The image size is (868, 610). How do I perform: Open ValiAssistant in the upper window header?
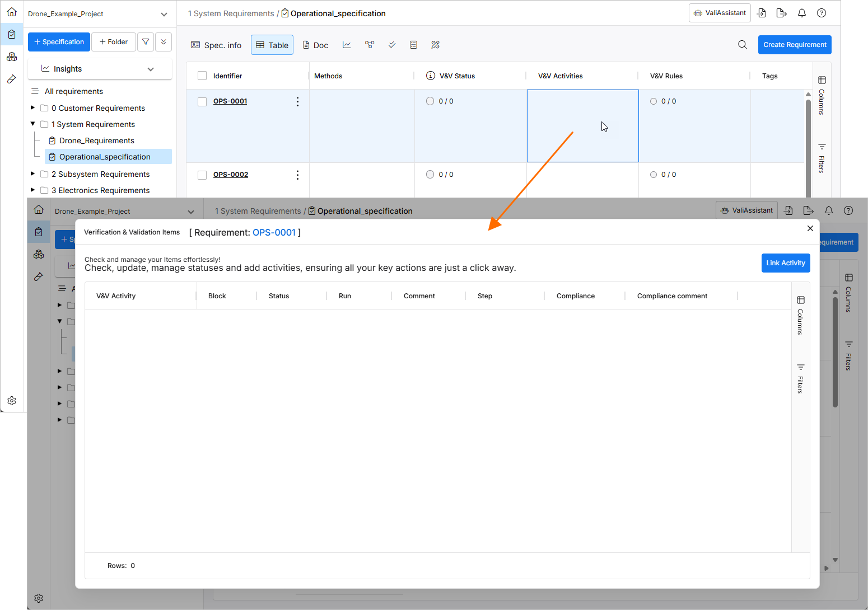(x=720, y=13)
